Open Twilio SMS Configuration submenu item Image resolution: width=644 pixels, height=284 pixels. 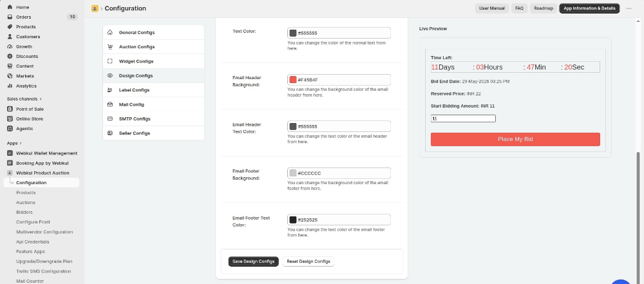[x=44, y=271]
